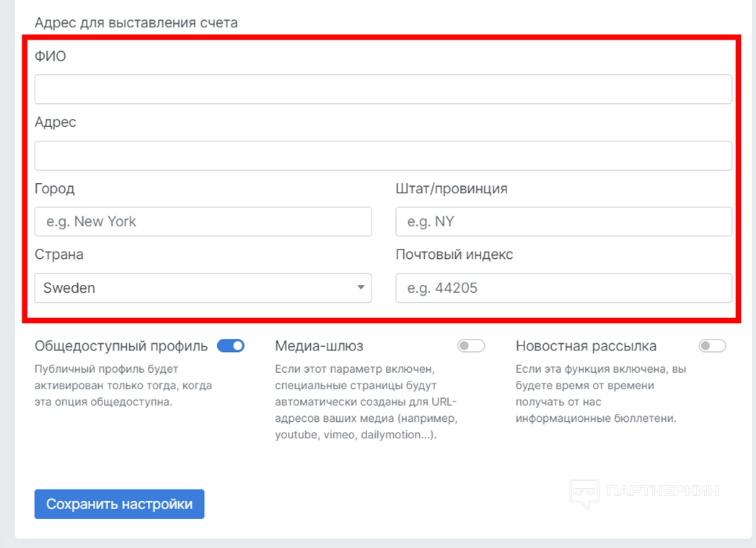Click the ФИО text input field

tap(383, 89)
